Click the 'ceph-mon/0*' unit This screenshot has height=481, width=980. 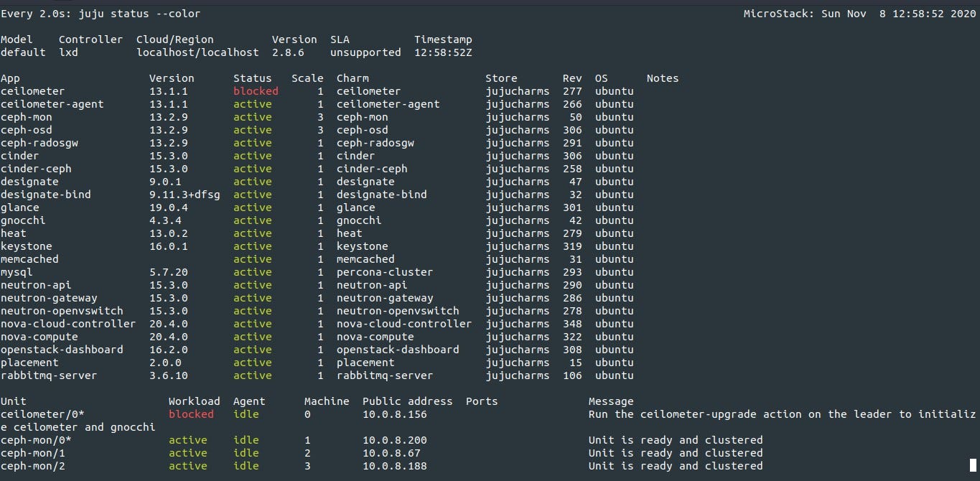pyautogui.click(x=36, y=440)
